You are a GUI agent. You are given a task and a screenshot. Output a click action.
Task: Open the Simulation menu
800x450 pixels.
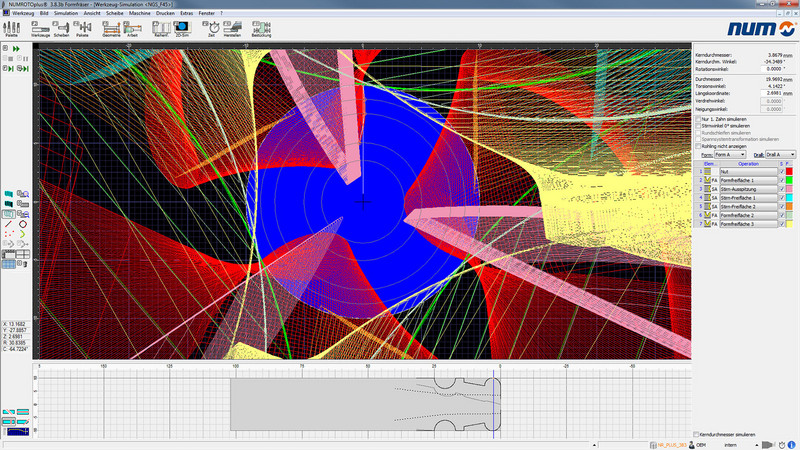click(x=66, y=13)
